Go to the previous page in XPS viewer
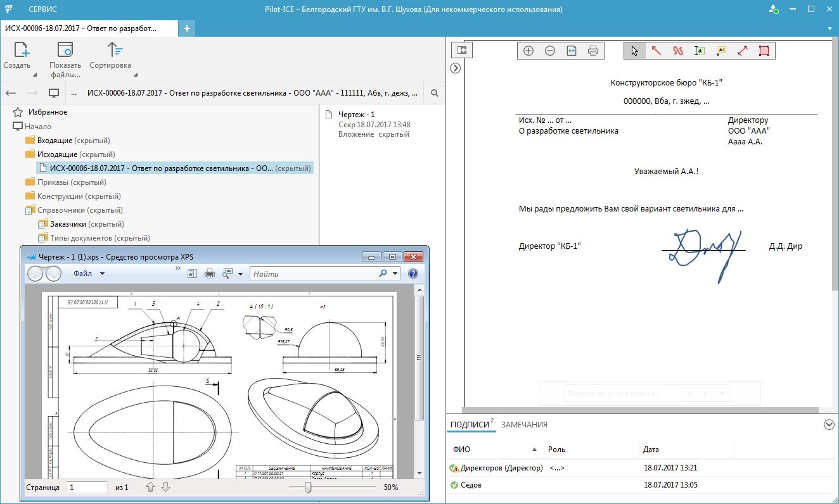 pos(150,487)
